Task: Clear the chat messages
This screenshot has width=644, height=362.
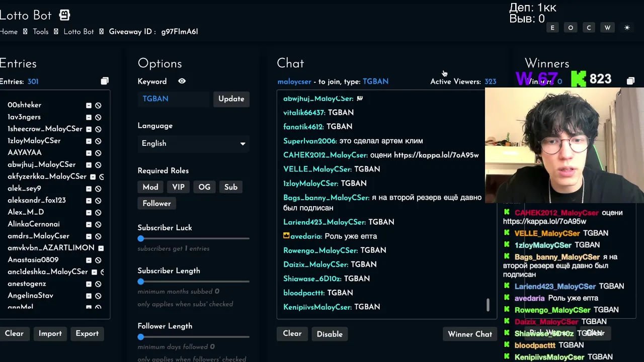Action: (292, 334)
